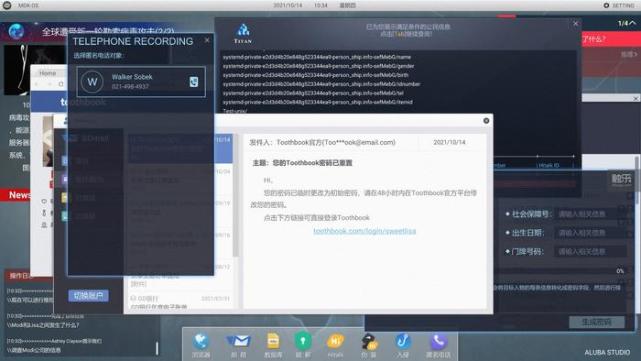This screenshot has height=361, width=641.
Task: Close the Titan terminal window
Action: coord(576,24)
